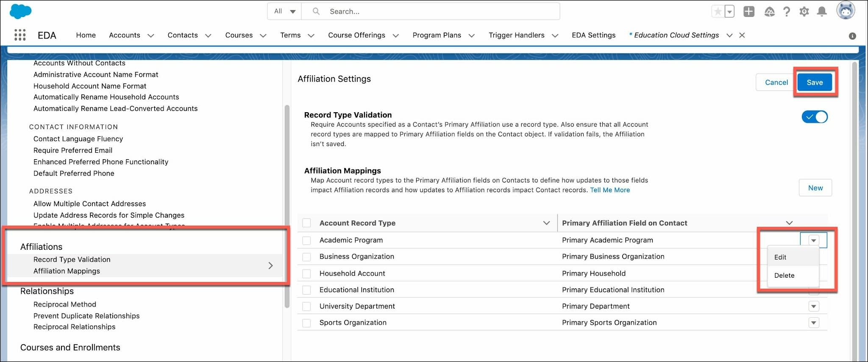Open row actions for University Department
This screenshot has width=868, height=362.
click(x=813, y=306)
